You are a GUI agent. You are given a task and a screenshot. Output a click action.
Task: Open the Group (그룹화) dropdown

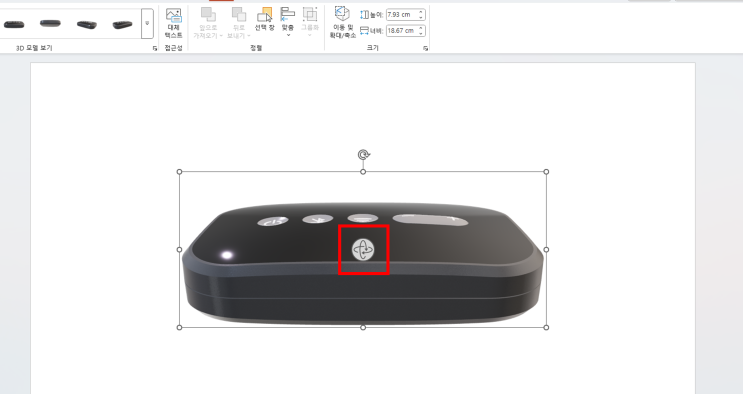310,22
